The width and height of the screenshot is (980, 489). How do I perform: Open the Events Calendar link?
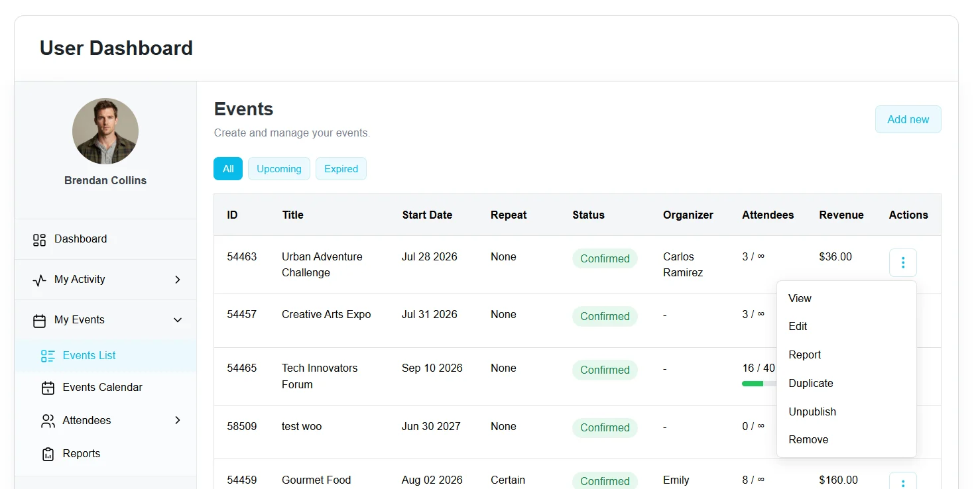pyautogui.click(x=102, y=387)
